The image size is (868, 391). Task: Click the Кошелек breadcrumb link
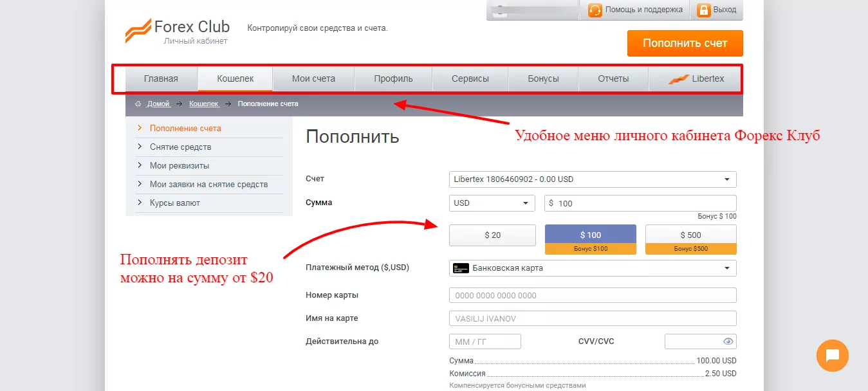tap(203, 104)
